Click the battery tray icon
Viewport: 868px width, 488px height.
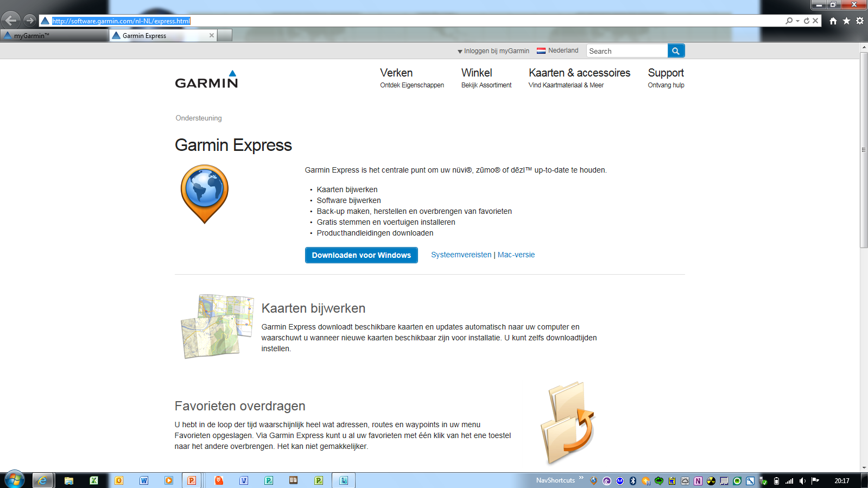(x=776, y=481)
